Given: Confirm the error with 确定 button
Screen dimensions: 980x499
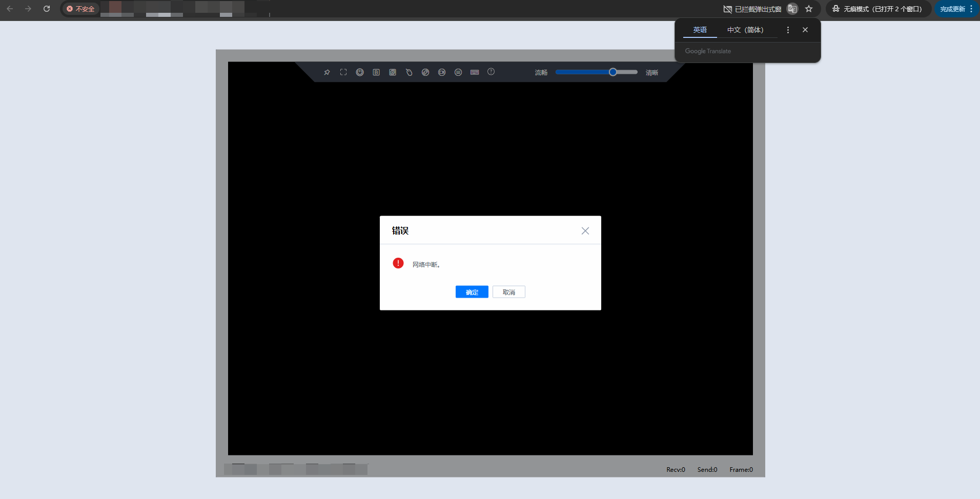Looking at the screenshot, I should point(472,292).
